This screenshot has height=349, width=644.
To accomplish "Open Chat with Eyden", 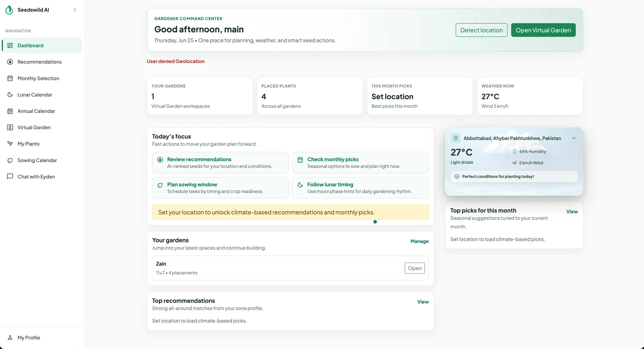I will click(x=42, y=176).
